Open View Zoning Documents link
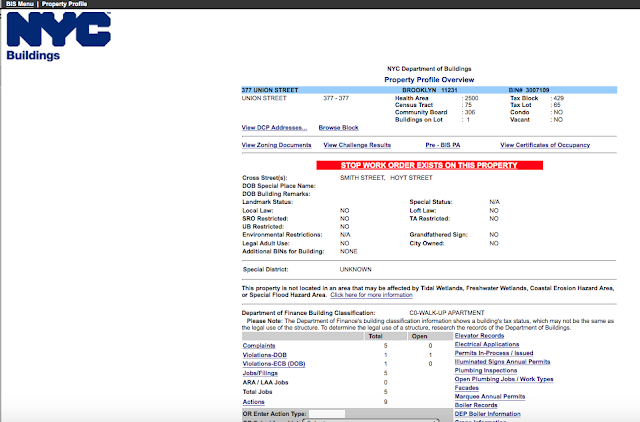This screenshot has width=640, height=422. (276, 145)
